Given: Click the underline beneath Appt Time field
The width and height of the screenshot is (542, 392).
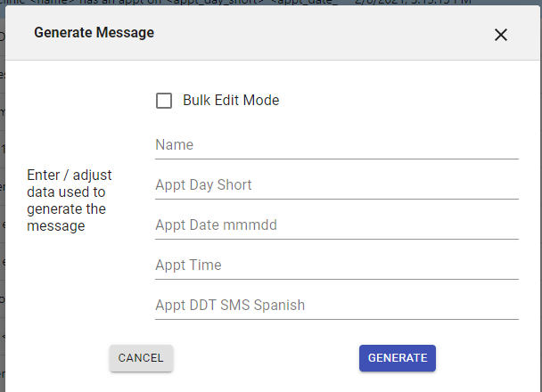Looking at the screenshot, I should [336, 279].
